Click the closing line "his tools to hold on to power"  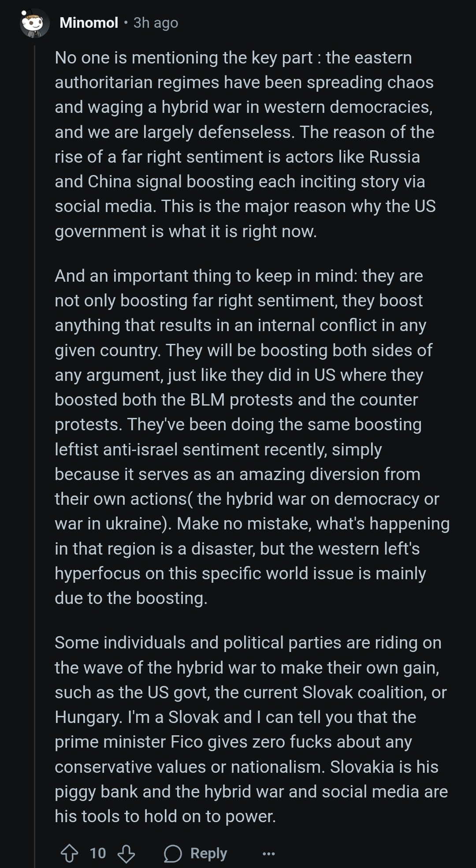point(165,816)
